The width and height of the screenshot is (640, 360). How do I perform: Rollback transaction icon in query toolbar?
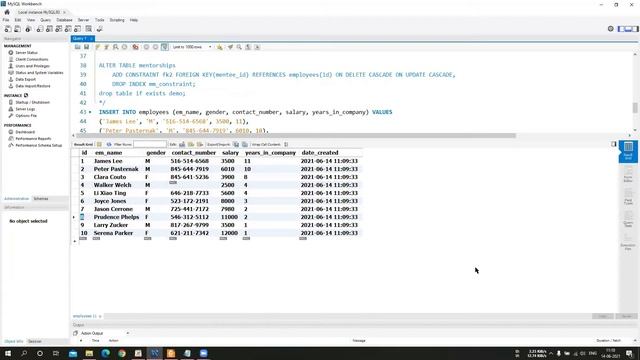[156, 47]
